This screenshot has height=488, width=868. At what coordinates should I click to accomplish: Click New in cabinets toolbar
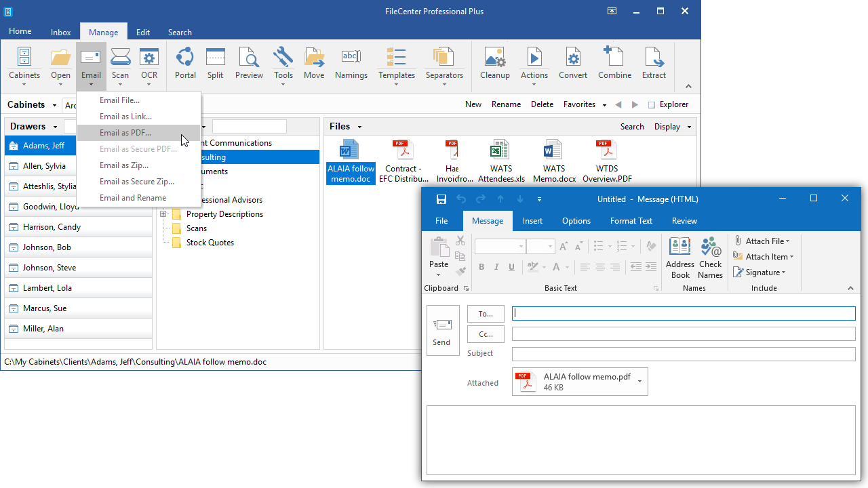click(x=473, y=104)
